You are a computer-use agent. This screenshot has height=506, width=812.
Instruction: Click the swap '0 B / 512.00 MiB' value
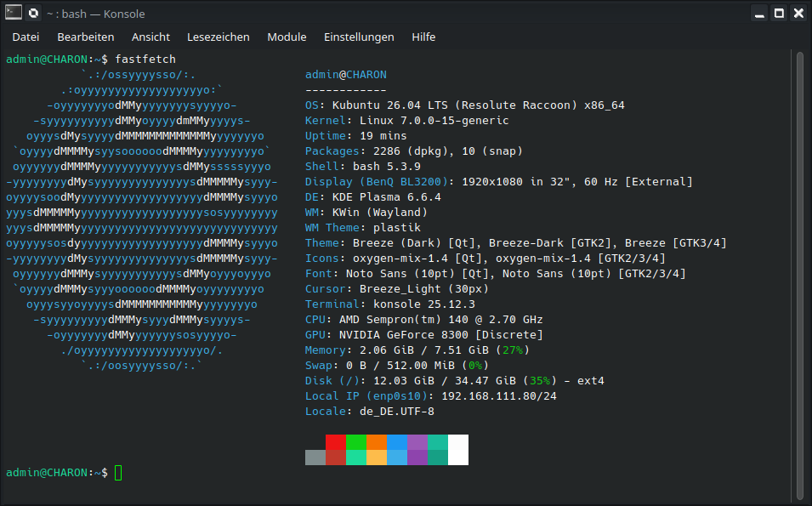(400, 365)
